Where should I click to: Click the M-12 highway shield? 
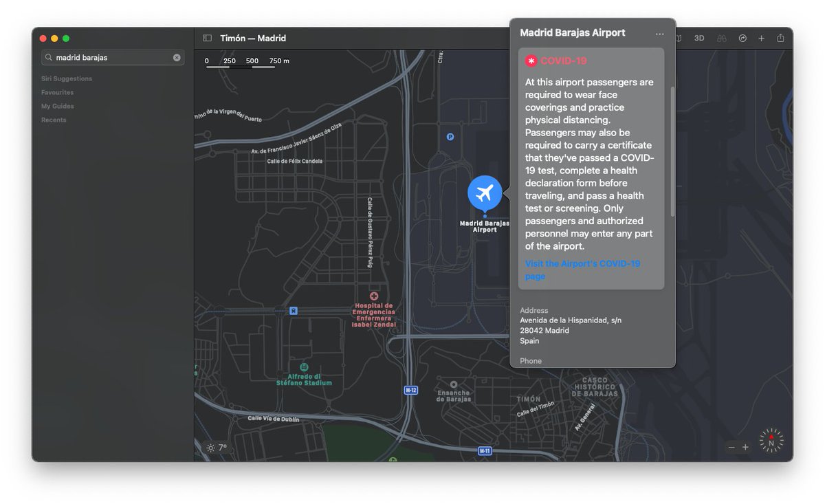tap(411, 390)
